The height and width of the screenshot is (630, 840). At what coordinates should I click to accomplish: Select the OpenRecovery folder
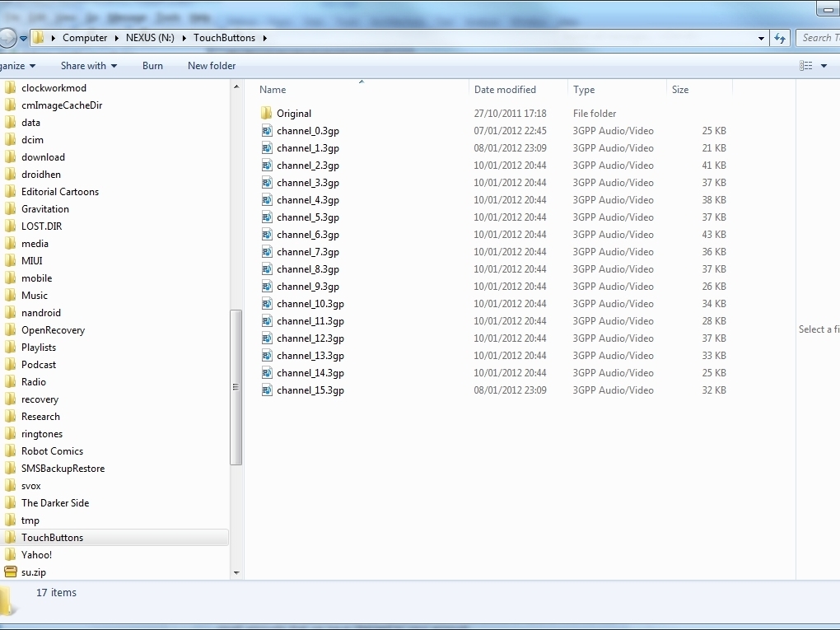tap(53, 330)
